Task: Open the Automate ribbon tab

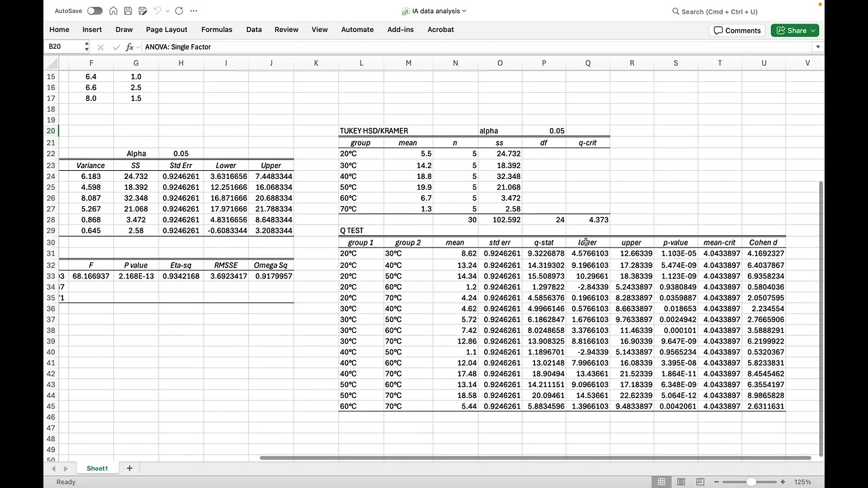Action: (357, 30)
